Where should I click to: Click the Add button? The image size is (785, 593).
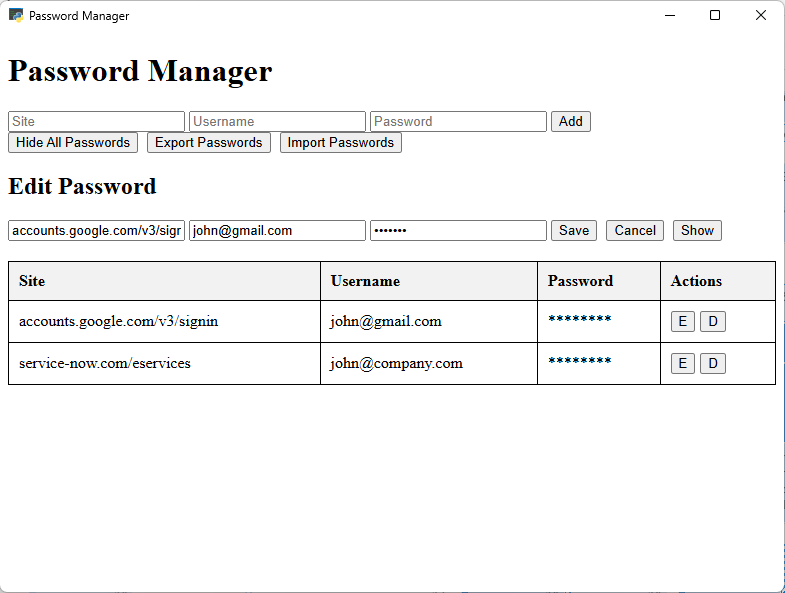[571, 121]
